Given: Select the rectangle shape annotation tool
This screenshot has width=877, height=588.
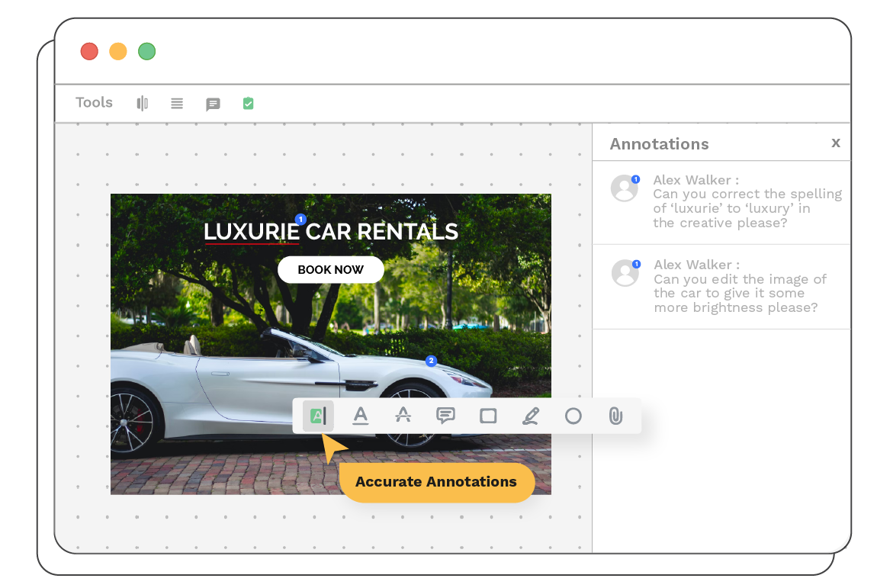Looking at the screenshot, I should click(488, 416).
